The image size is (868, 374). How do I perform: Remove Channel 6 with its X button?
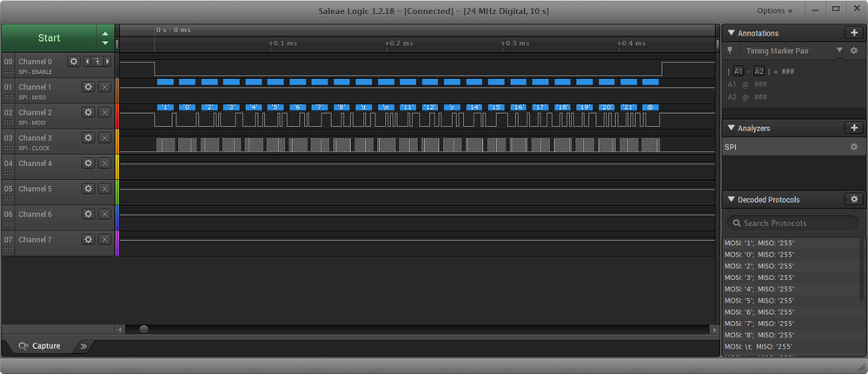point(104,215)
